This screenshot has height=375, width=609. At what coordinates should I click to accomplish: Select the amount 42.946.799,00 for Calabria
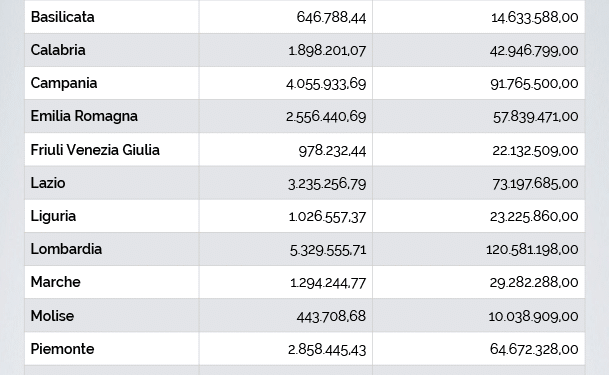click(x=534, y=50)
